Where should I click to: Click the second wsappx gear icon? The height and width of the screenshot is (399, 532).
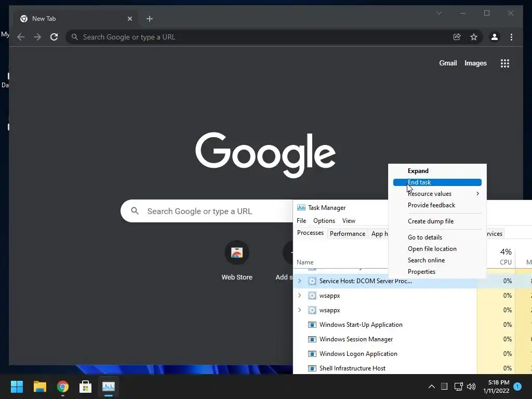(312, 310)
